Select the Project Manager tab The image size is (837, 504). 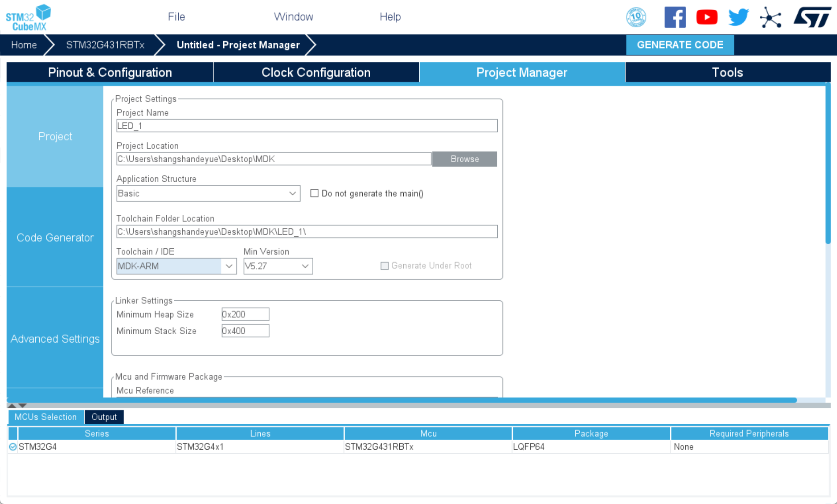(x=522, y=72)
